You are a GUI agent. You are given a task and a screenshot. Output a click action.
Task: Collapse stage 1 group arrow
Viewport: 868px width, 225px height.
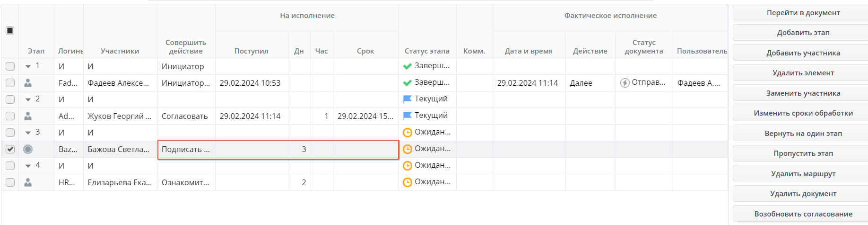tap(28, 66)
